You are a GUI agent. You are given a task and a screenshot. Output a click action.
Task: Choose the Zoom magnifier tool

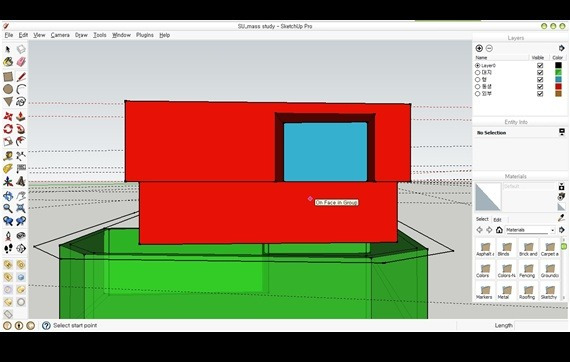coord(8,208)
